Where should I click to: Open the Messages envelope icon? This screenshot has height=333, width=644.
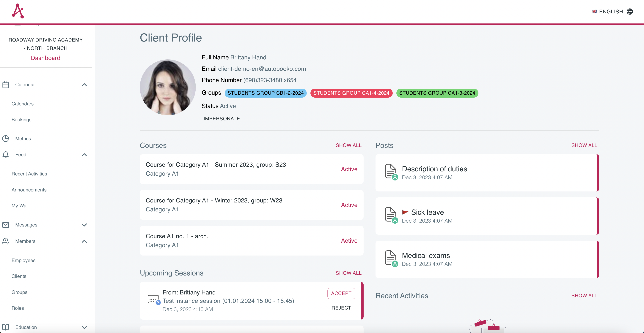(6, 225)
